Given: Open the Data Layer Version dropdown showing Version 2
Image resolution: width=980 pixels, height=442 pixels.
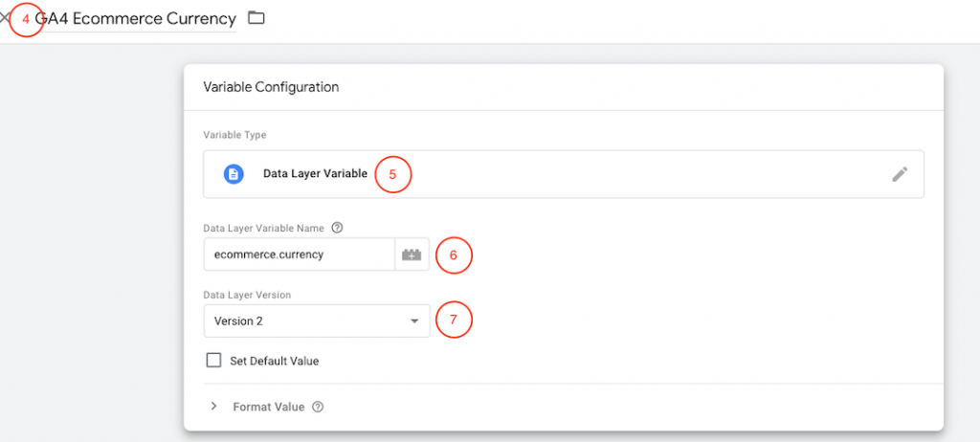Looking at the screenshot, I should coord(306,321).
